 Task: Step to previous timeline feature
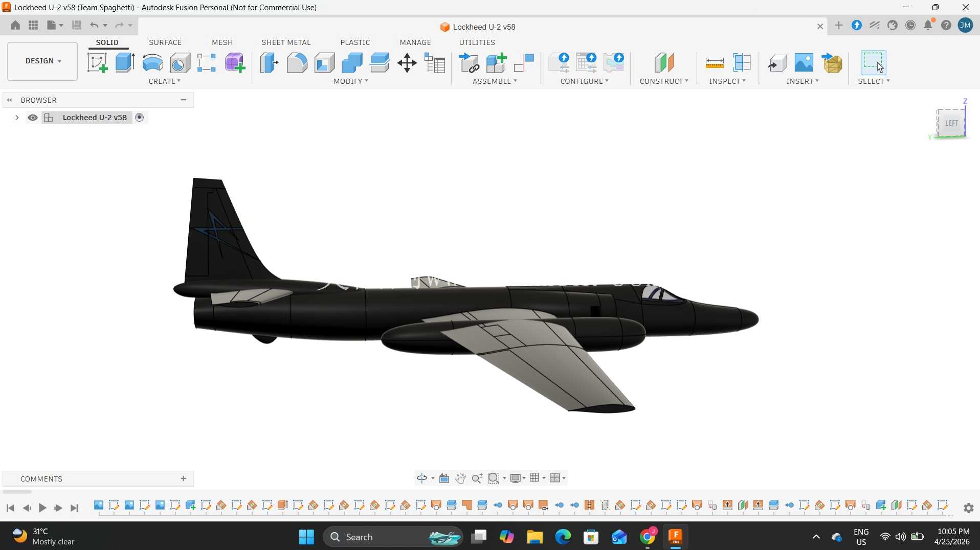pos(27,508)
